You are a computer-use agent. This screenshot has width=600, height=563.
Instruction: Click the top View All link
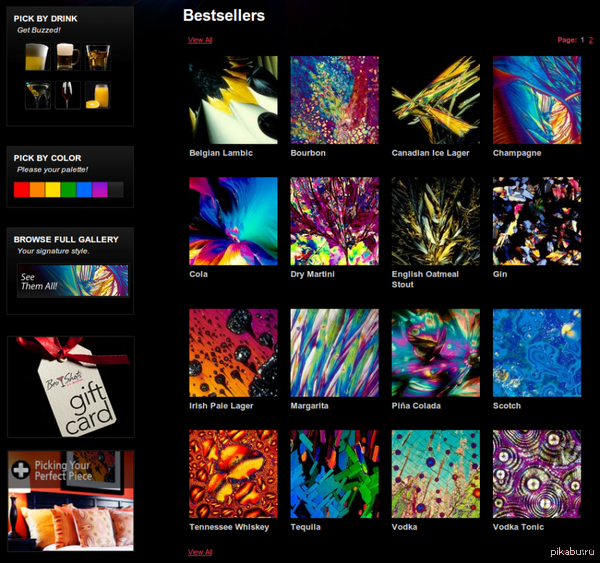pyautogui.click(x=200, y=40)
